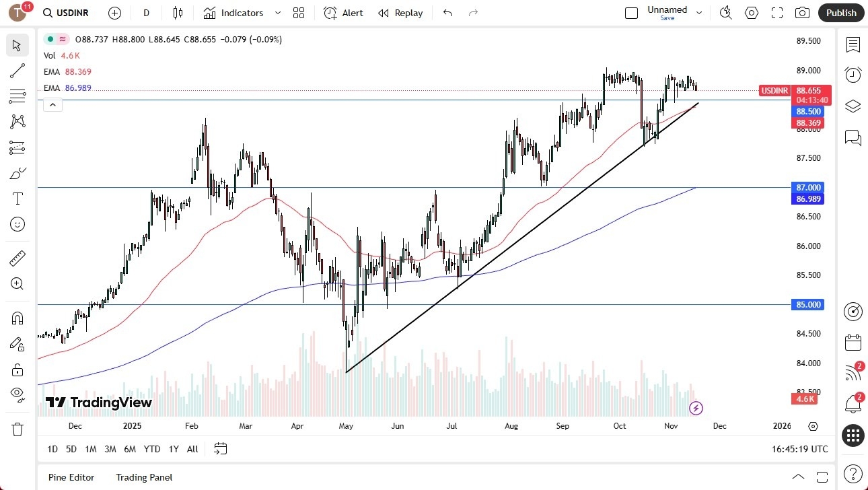Open the Alerts panel clock icon

[x=853, y=74]
